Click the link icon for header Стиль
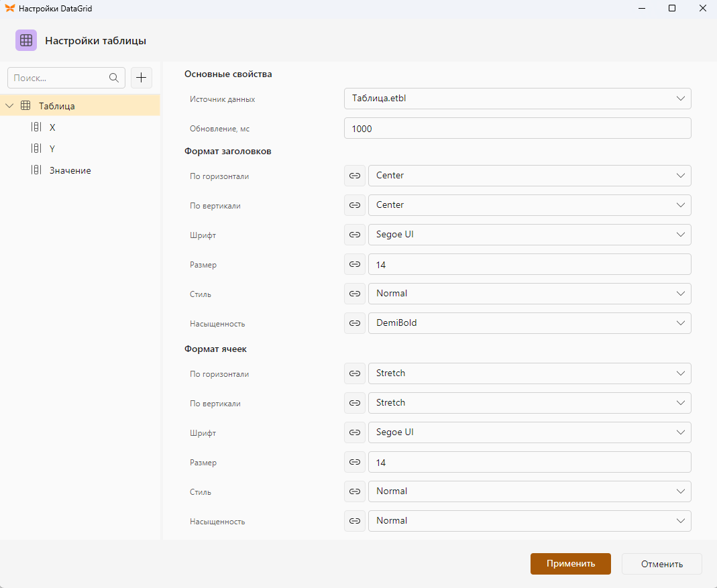The image size is (717, 588). (355, 294)
